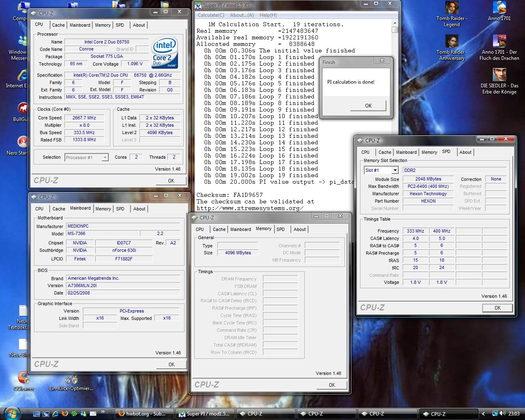Expand quick launch overflow chevron
Screen dimensions: 525x420
coord(103,412)
